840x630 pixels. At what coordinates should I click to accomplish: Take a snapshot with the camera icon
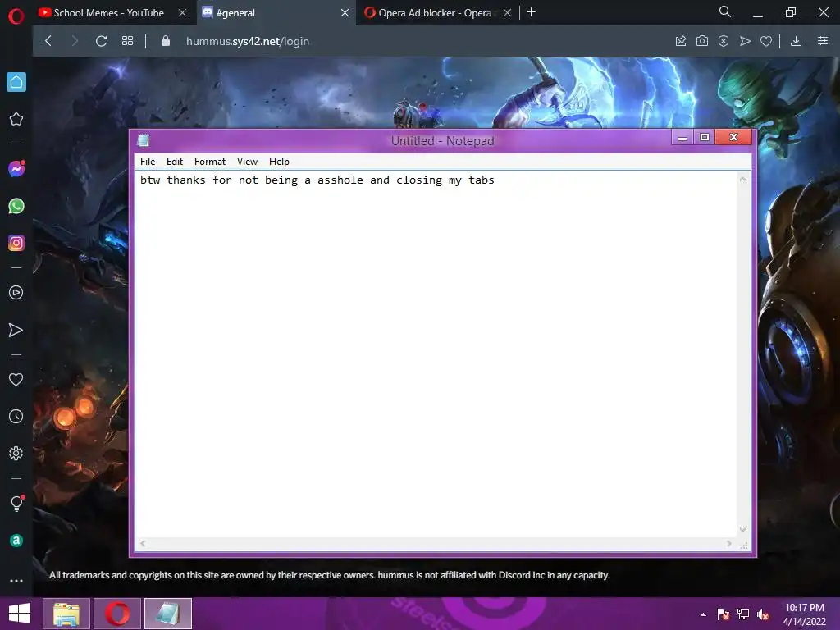[x=702, y=41]
